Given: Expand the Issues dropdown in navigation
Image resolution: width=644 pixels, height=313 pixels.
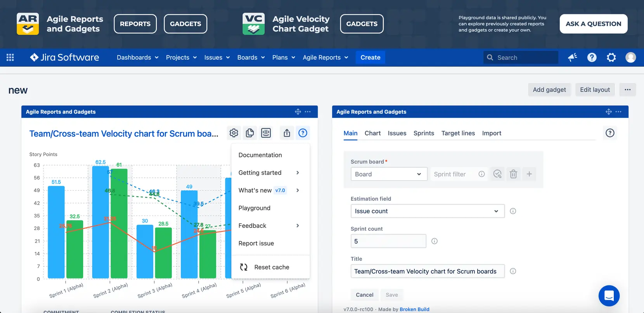Looking at the screenshot, I should coord(217,57).
